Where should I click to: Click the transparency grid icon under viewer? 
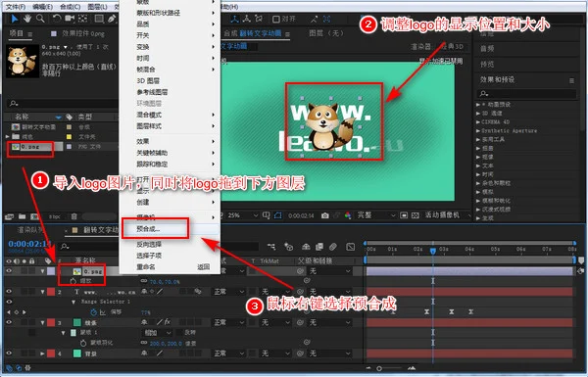(416, 215)
